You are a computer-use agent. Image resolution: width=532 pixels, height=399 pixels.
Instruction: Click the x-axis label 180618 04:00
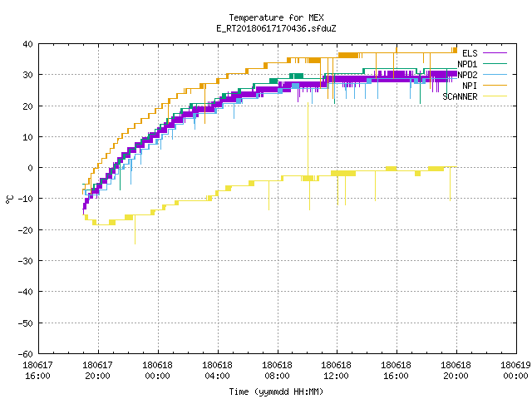click(x=217, y=371)
